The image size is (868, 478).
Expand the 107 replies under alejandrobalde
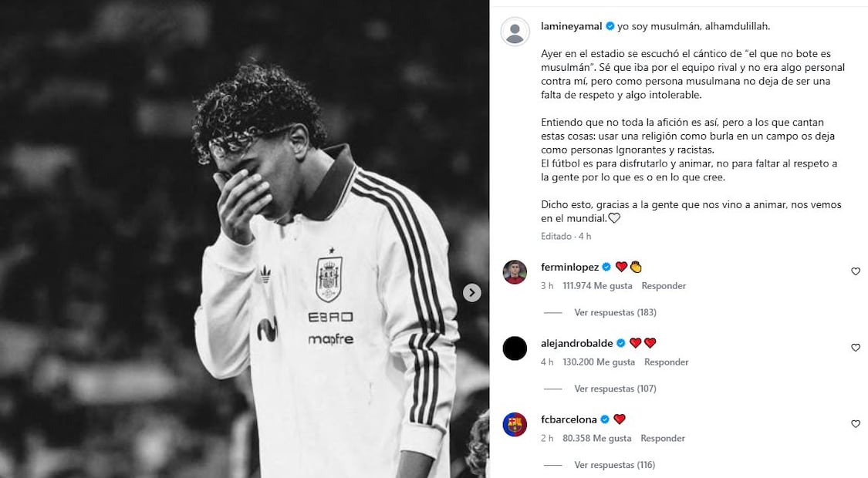pos(615,389)
